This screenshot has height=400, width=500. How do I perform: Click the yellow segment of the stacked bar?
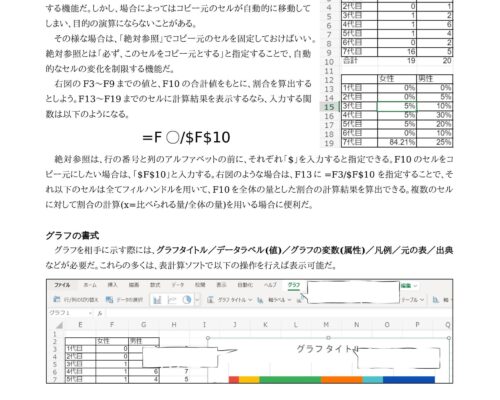[249, 380]
